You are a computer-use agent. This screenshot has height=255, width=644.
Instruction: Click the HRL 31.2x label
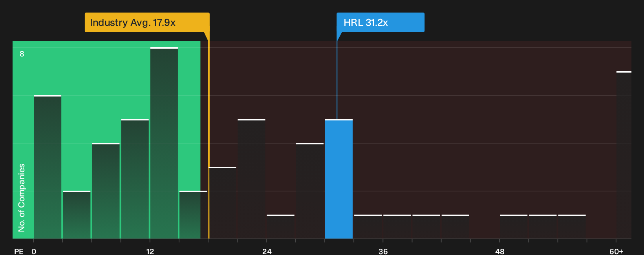tap(380, 22)
